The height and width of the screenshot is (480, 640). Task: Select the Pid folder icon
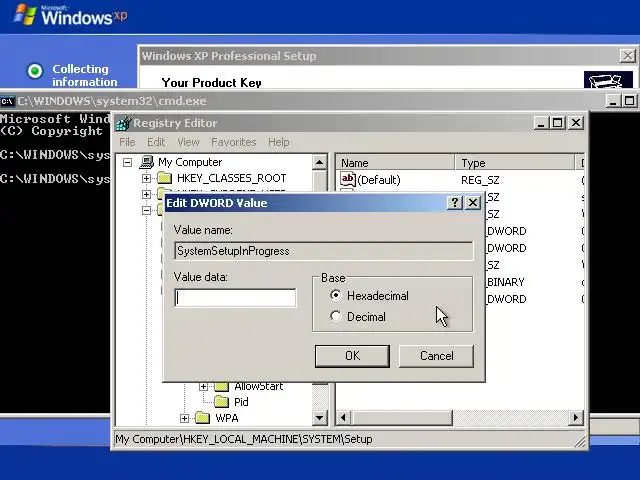pyautogui.click(x=222, y=402)
